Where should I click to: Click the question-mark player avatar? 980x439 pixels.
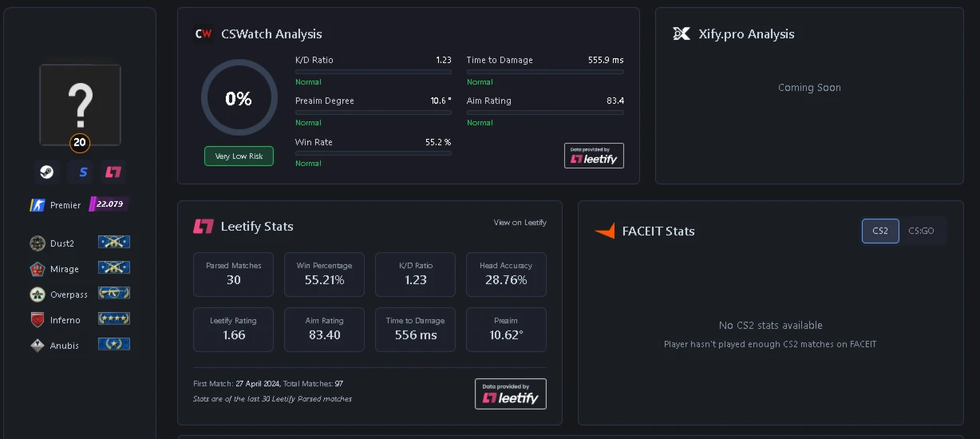coord(80,105)
